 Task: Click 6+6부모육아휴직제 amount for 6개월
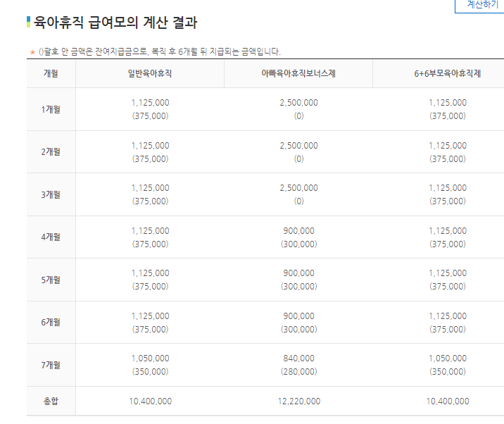click(x=448, y=316)
